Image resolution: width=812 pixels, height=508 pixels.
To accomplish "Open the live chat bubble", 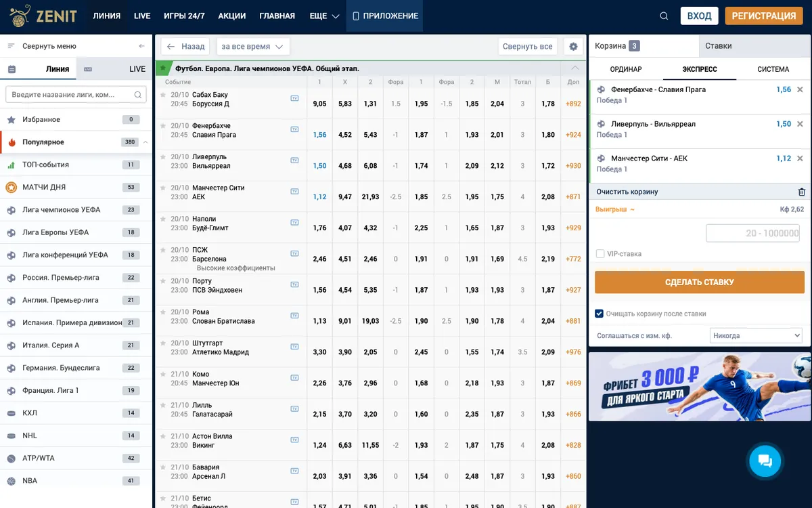I will tap(765, 461).
